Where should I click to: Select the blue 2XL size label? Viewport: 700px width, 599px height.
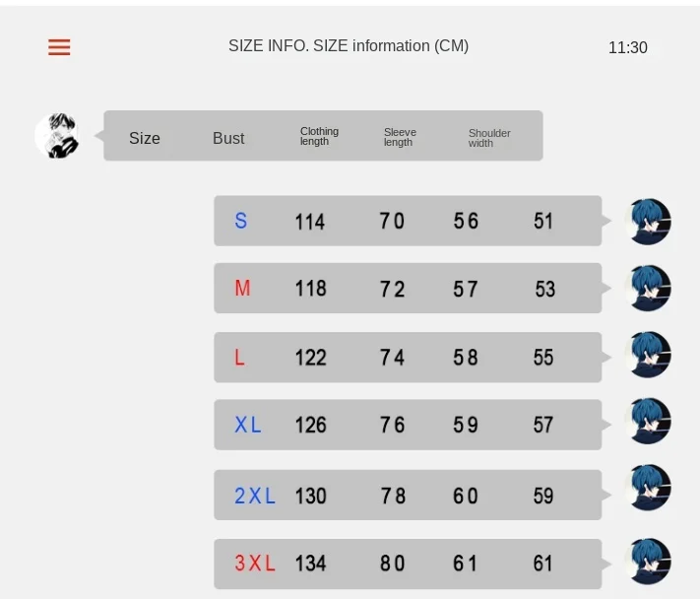coord(255,496)
